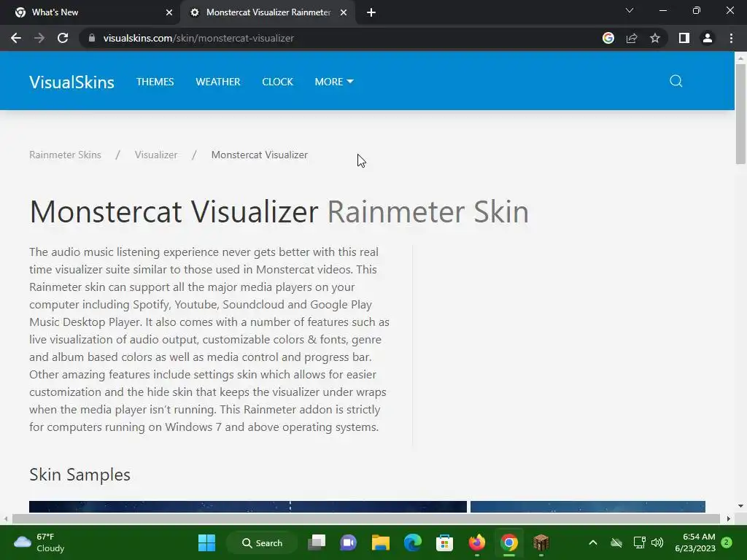Open the WEATHER menu item
The image size is (747, 560).
pos(217,82)
